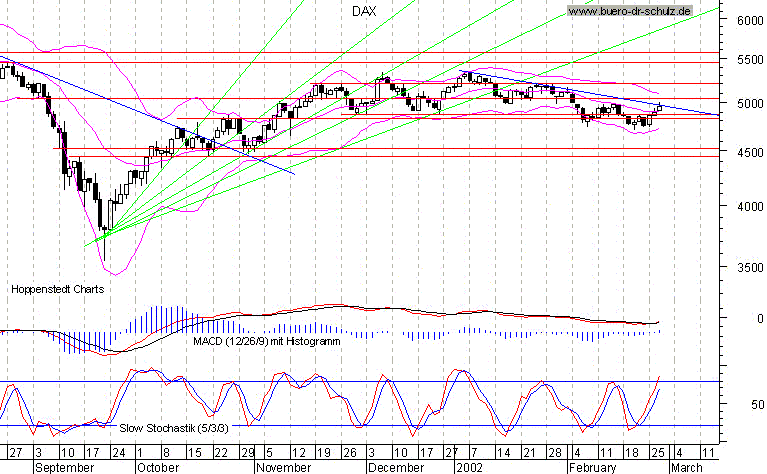
Task: Select the December month label
Action: tap(396, 468)
